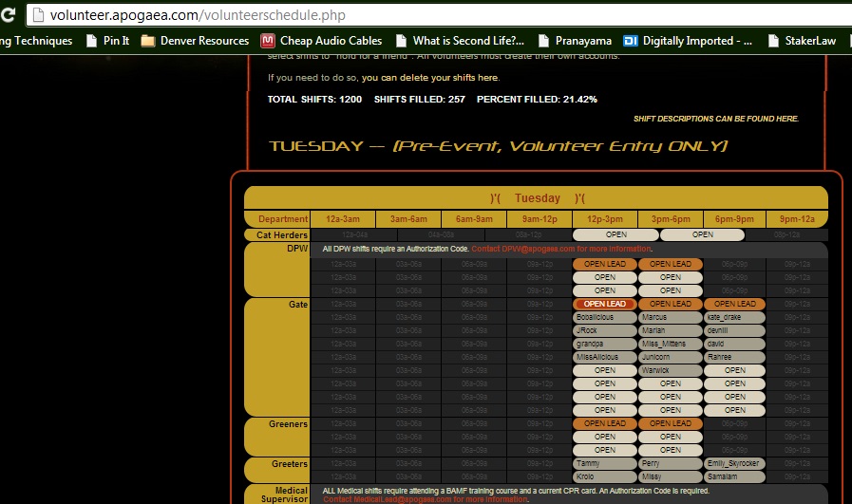
Task: Open the Digitally Imported bookmark
Action: tap(688, 41)
